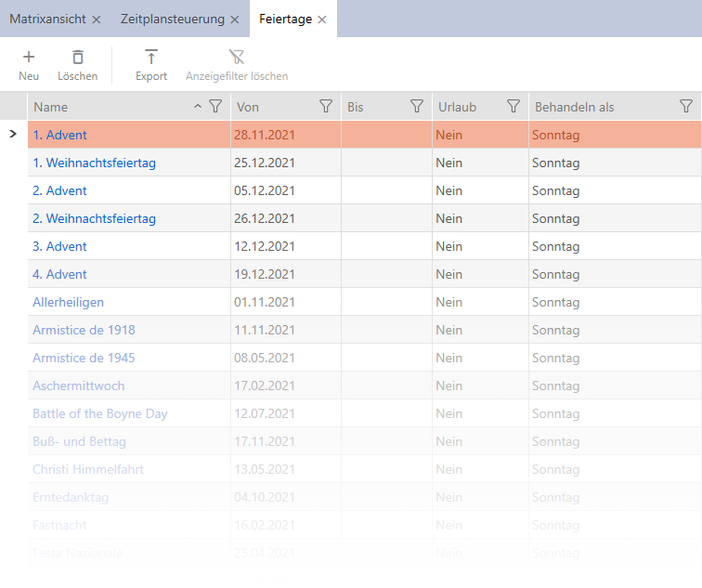Open filter for Behandeln als column
The width and height of the screenshot is (702, 588).
click(x=685, y=107)
